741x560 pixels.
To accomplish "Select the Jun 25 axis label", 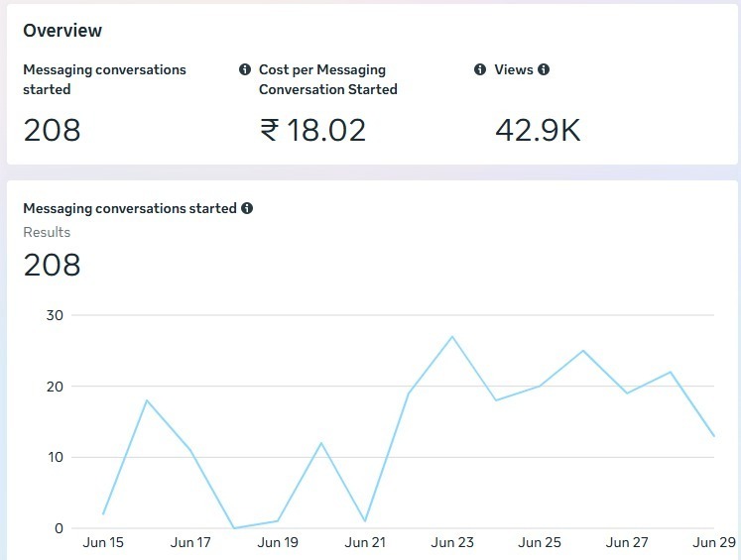I will (540, 542).
